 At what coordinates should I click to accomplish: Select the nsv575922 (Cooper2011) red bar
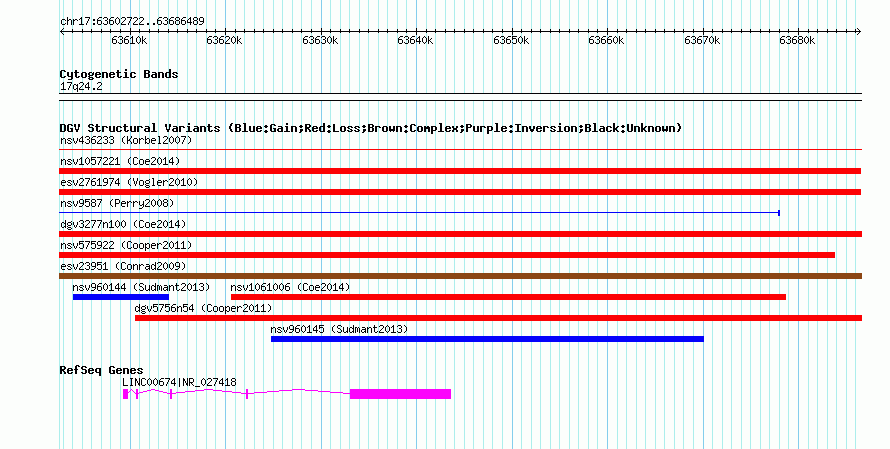click(x=447, y=255)
